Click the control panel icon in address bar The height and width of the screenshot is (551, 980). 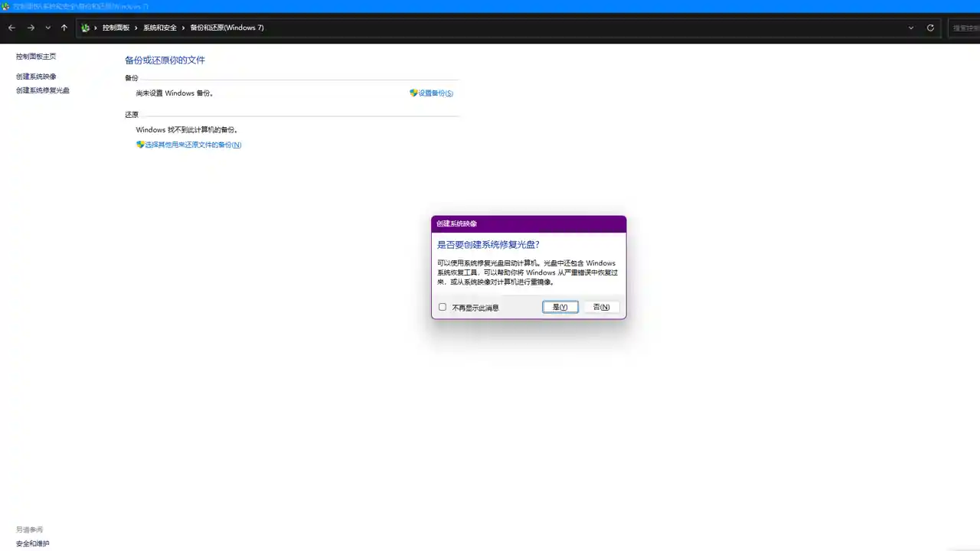(85, 28)
